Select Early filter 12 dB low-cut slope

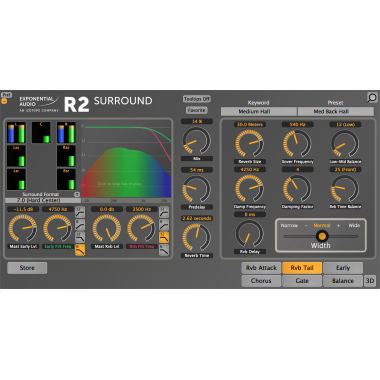(x=80, y=212)
